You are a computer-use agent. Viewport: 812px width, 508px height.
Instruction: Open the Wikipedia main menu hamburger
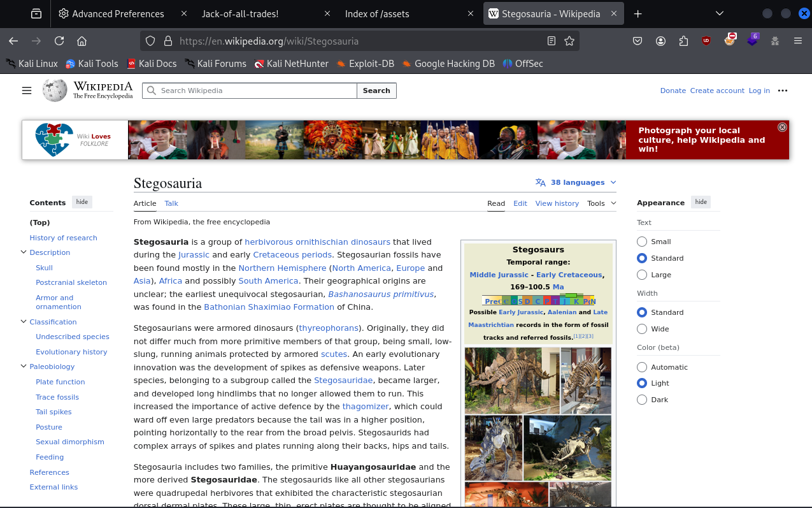27,91
